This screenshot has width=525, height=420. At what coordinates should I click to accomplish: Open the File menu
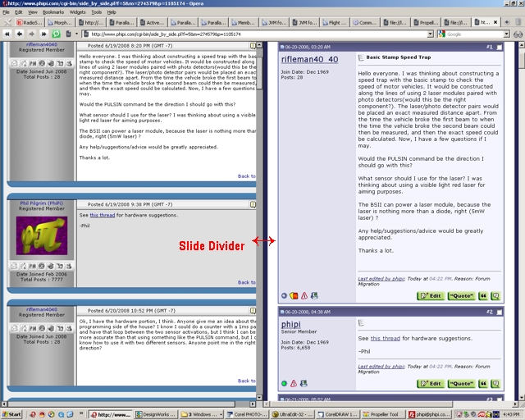(x=6, y=12)
